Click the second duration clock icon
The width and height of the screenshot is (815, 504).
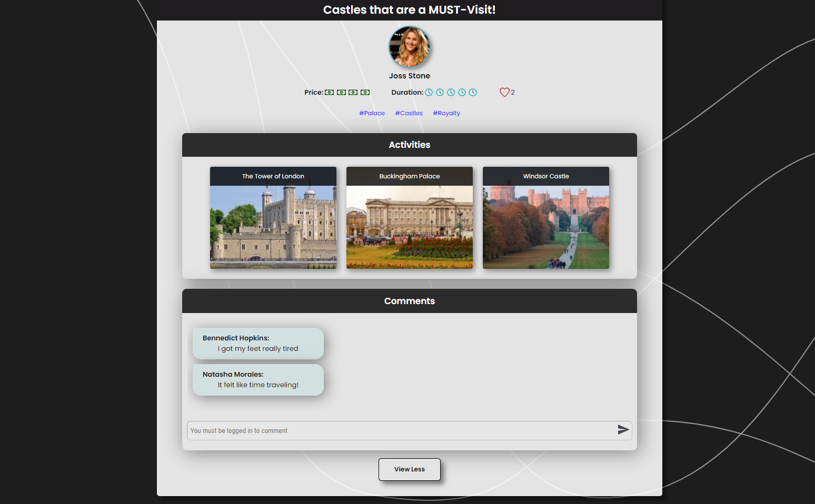pyautogui.click(x=440, y=93)
